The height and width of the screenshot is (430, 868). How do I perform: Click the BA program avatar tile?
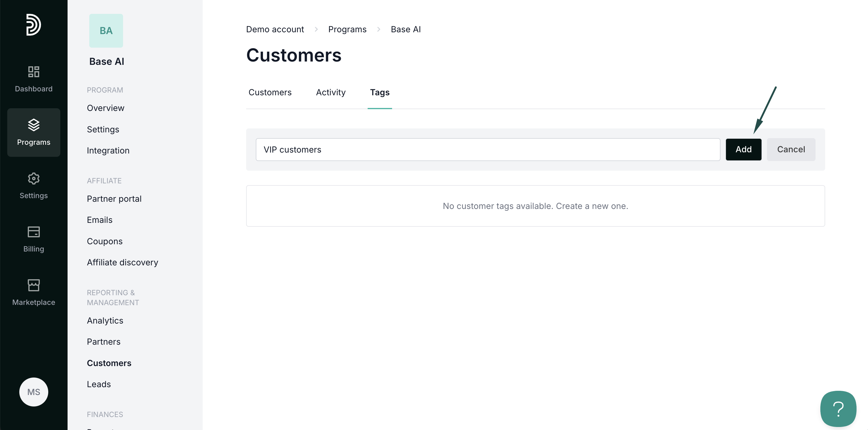(106, 31)
